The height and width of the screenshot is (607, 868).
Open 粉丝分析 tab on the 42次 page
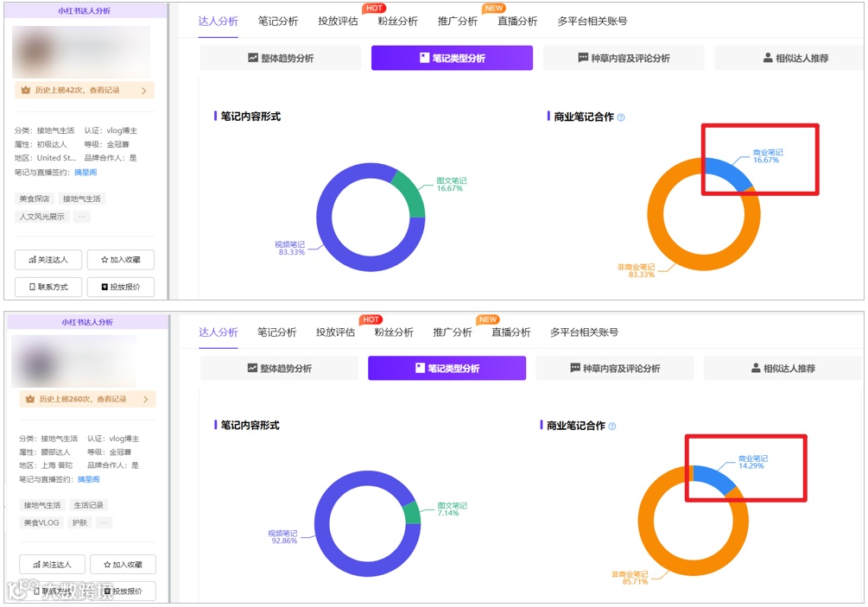click(x=397, y=21)
